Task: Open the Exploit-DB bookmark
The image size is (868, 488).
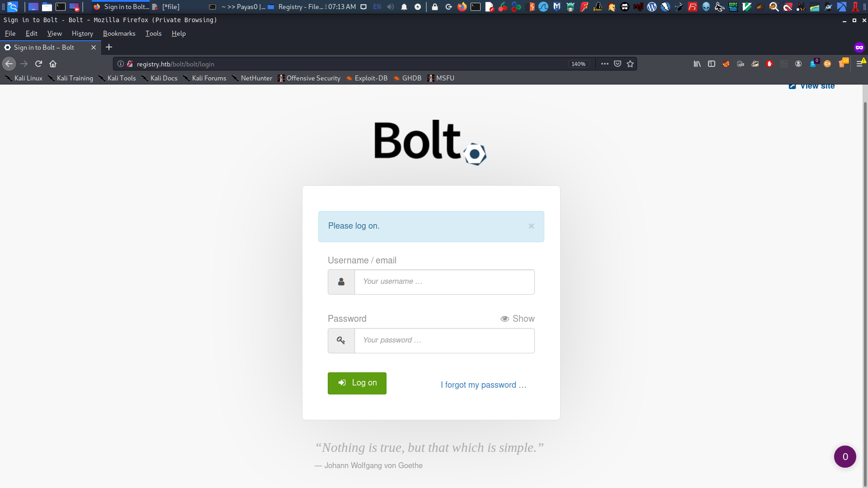Action: tap(367, 78)
